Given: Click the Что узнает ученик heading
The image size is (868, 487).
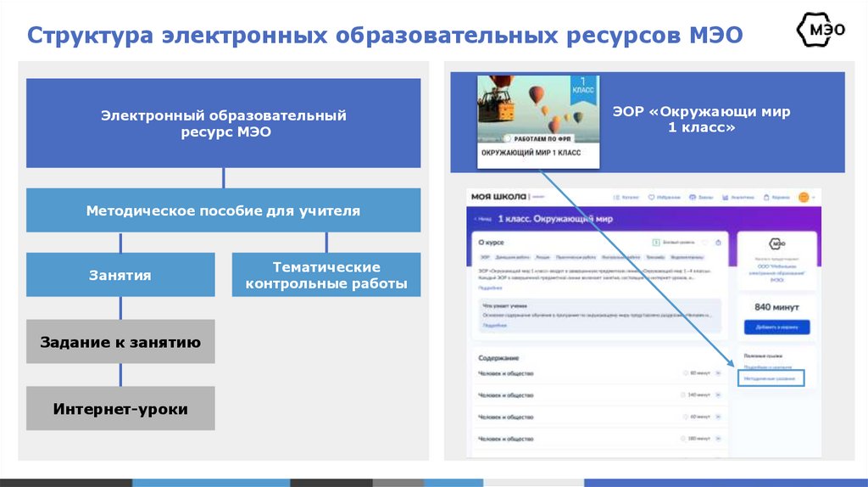Looking at the screenshot, I should pos(505,305).
